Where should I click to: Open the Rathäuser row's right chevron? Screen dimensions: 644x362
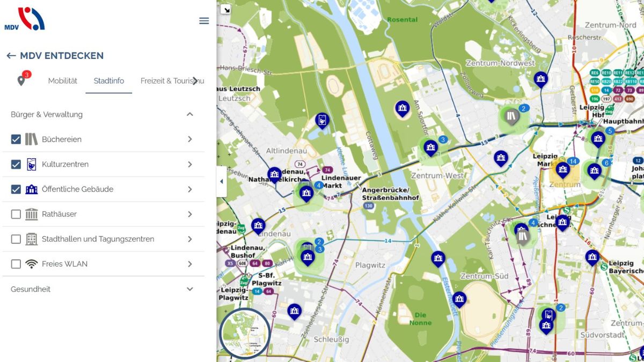[190, 214]
